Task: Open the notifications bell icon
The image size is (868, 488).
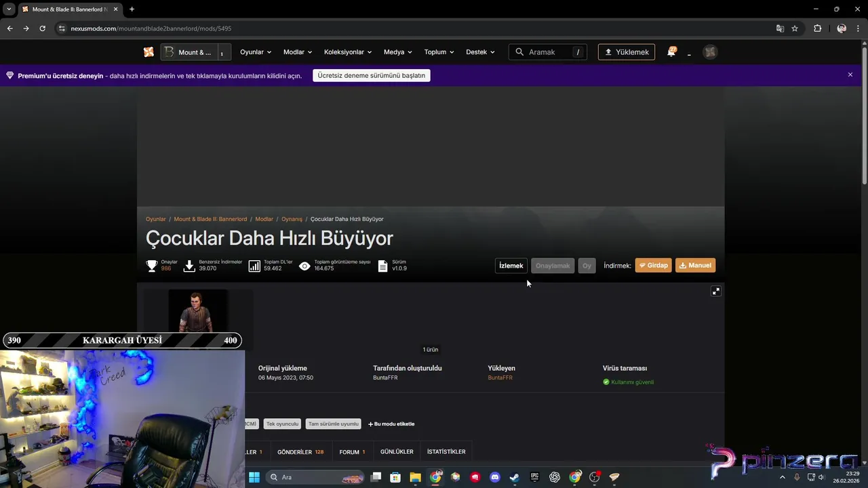Action: (x=671, y=52)
